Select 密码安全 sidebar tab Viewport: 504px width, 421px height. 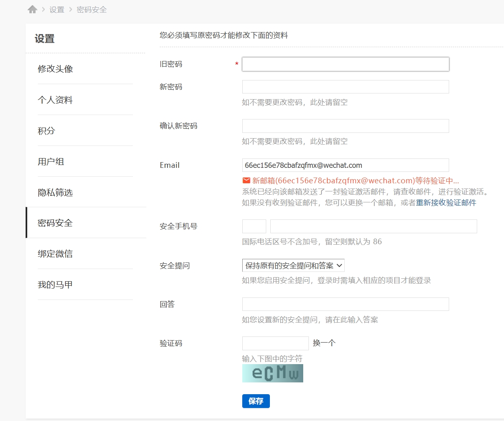point(86,223)
